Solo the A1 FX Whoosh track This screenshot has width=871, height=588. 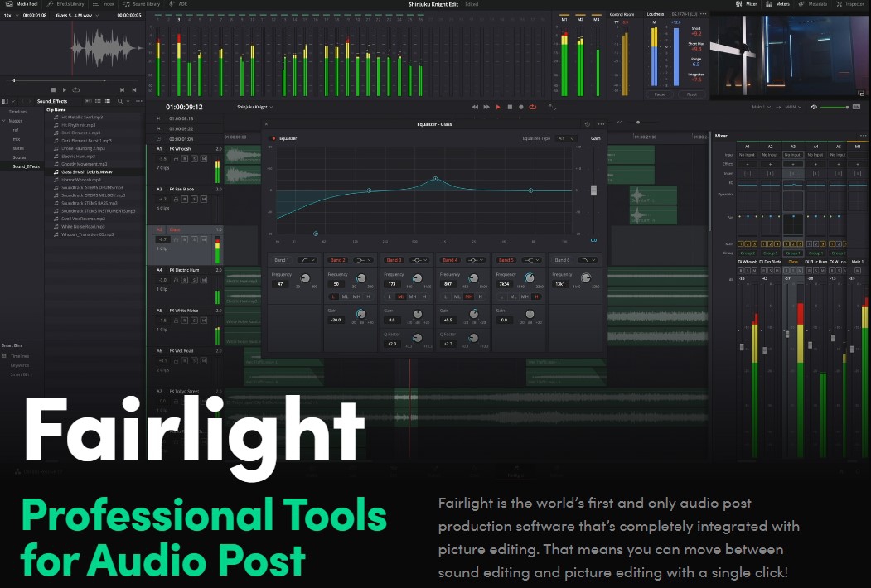195,159
